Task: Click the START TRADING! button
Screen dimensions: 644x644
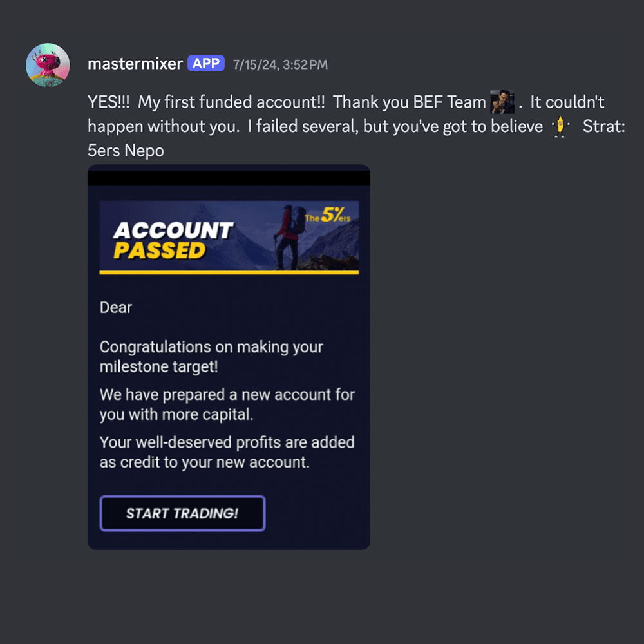Action: 182,513
